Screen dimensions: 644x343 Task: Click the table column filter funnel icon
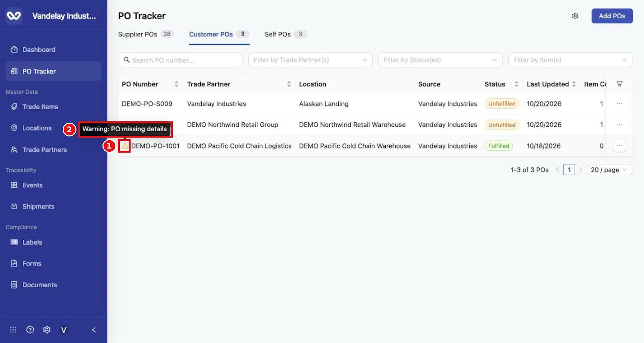point(619,84)
